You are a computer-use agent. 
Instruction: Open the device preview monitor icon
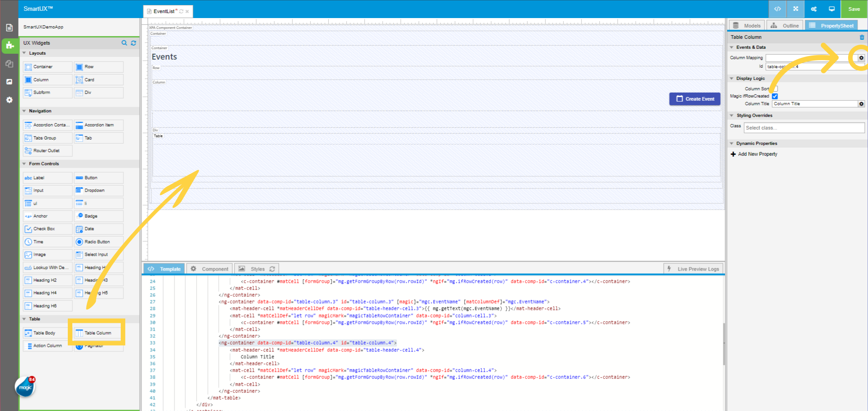coord(832,9)
